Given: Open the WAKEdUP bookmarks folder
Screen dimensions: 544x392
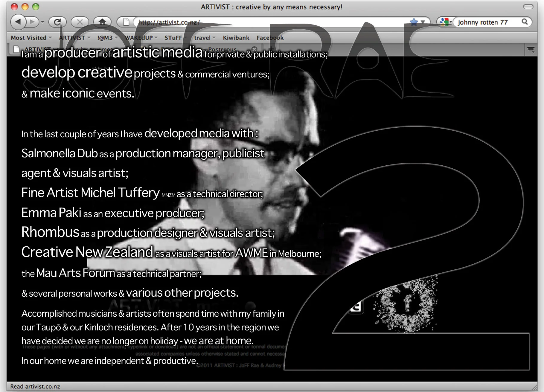Looking at the screenshot, I should (x=141, y=38).
